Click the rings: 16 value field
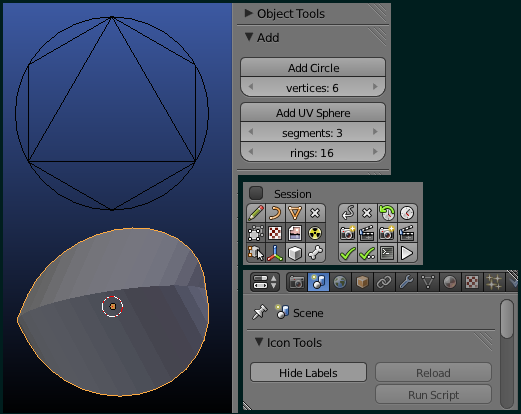The height and width of the screenshot is (414, 521). tap(313, 152)
